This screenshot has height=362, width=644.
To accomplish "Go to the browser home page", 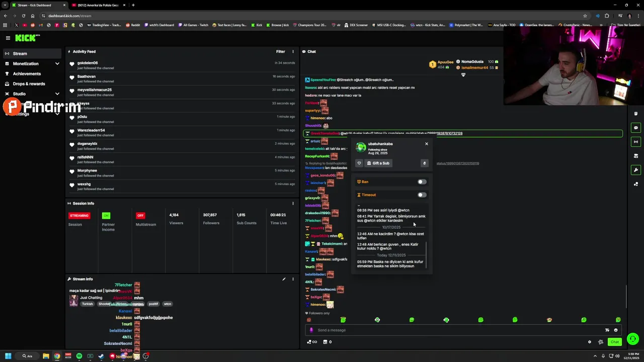I will coord(33,16).
